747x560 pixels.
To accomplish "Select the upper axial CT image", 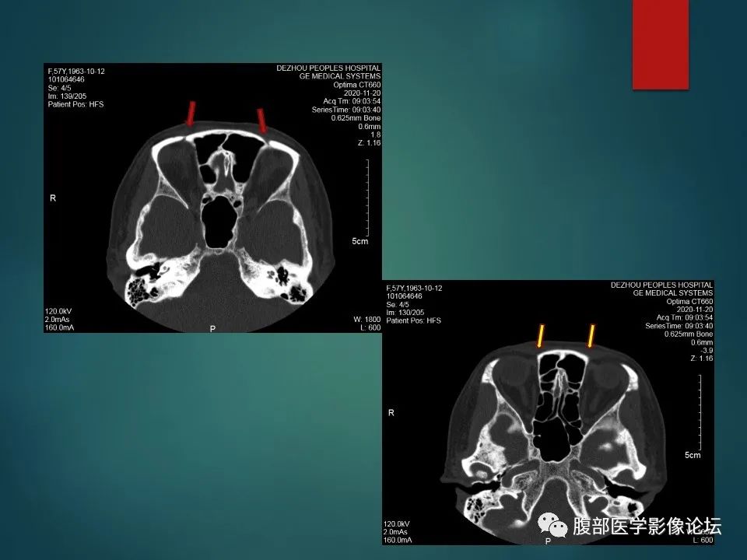I will pyautogui.click(x=212, y=198).
